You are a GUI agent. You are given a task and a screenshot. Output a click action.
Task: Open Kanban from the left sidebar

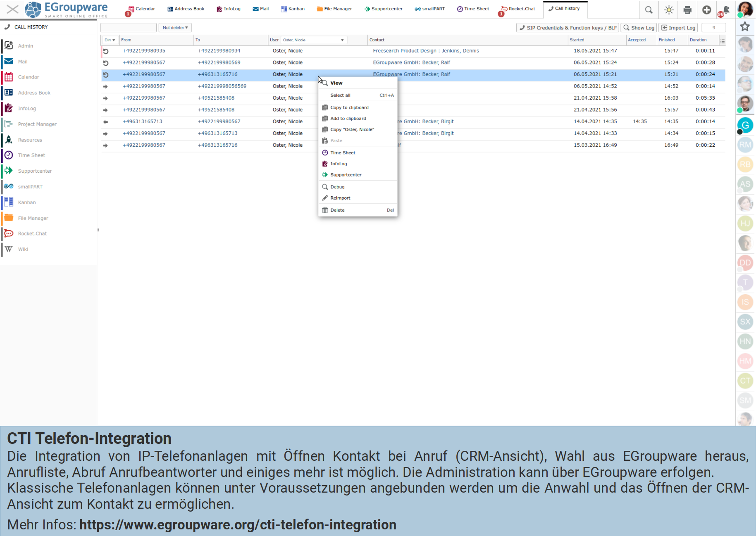[27, 202]
